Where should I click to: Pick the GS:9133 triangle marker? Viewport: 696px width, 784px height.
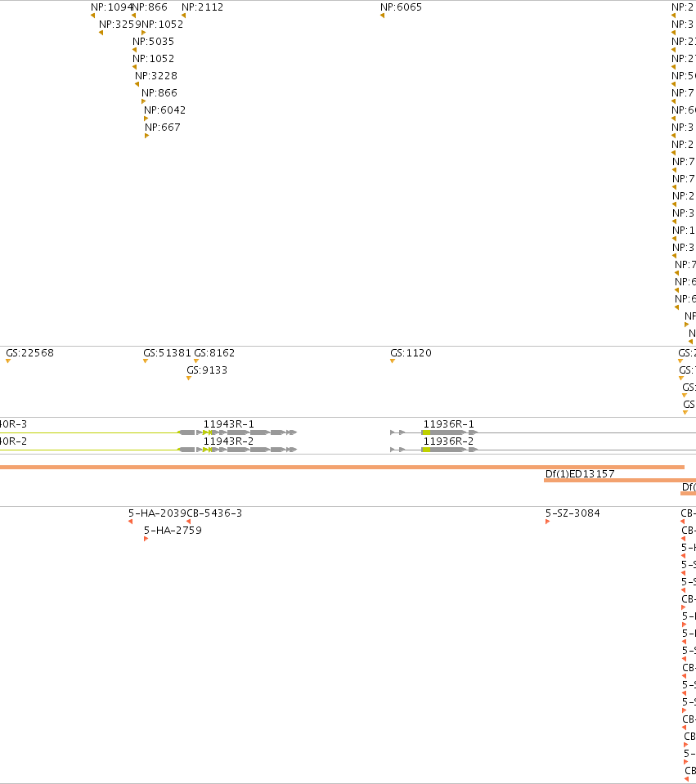tap(189, 378)
